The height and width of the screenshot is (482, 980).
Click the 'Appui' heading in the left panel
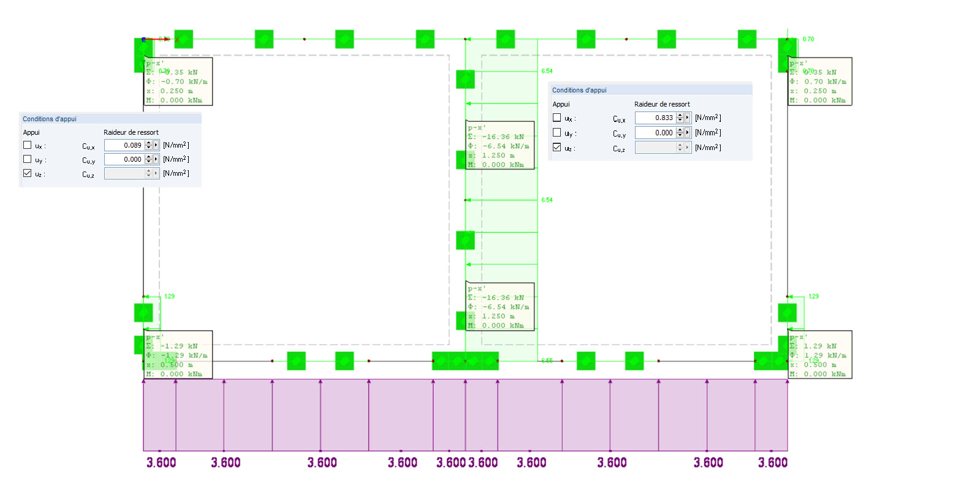(31, 132)
